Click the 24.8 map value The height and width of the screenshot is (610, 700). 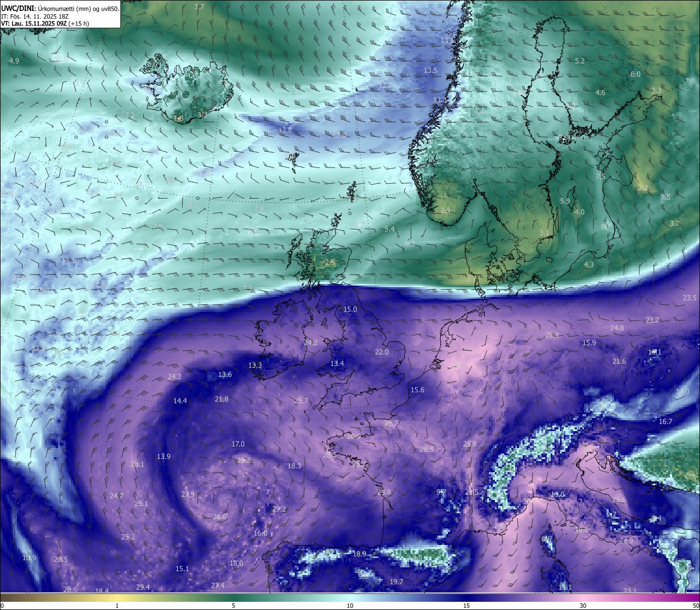click(x=617, y=328)
